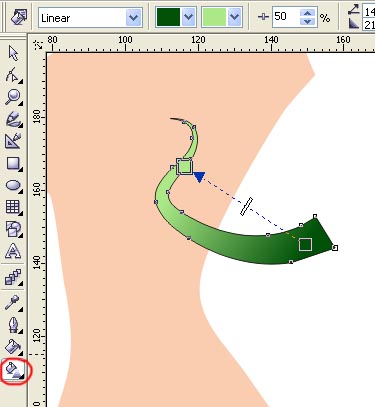The width and height of the screenshot is (375, 407).
Task: Select the Interactive fill tool
Action: [13, 370]
